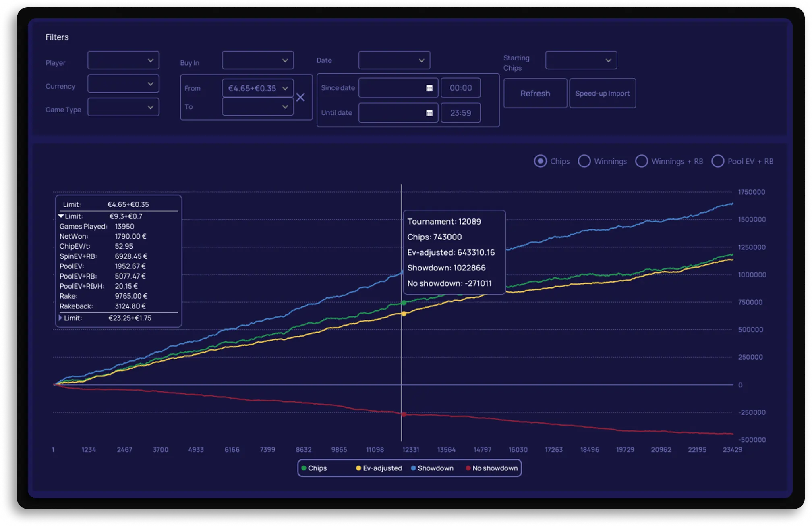
Task: Open the Game Type dropdown
Action: pos(123,107)
